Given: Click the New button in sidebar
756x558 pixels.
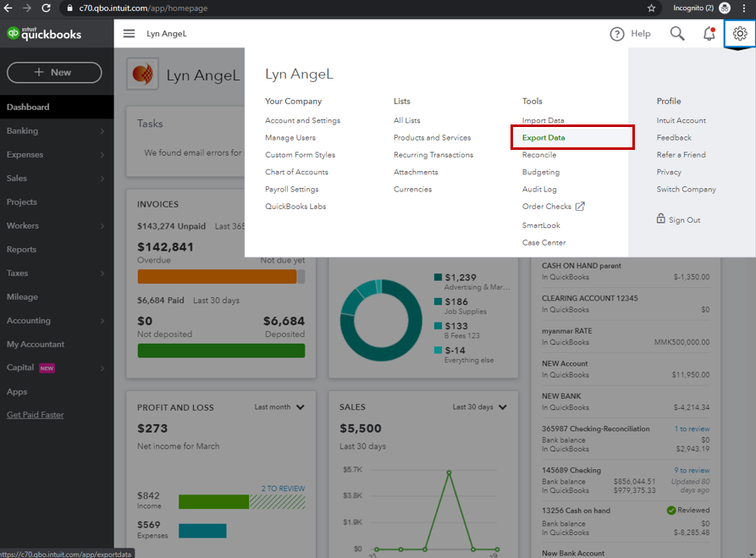Looking at the screenshot, I should coord(54,72).
